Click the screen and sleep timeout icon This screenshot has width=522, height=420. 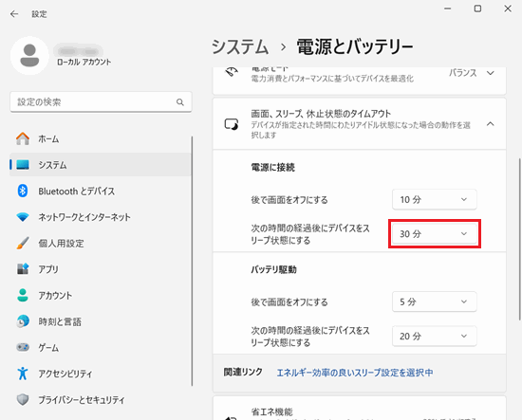(232, 124)
